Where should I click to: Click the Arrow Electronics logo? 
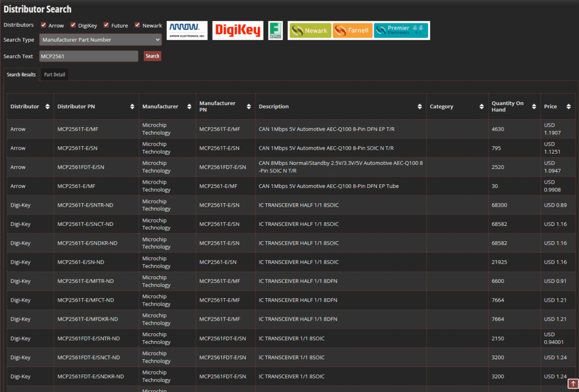[187, 31]
